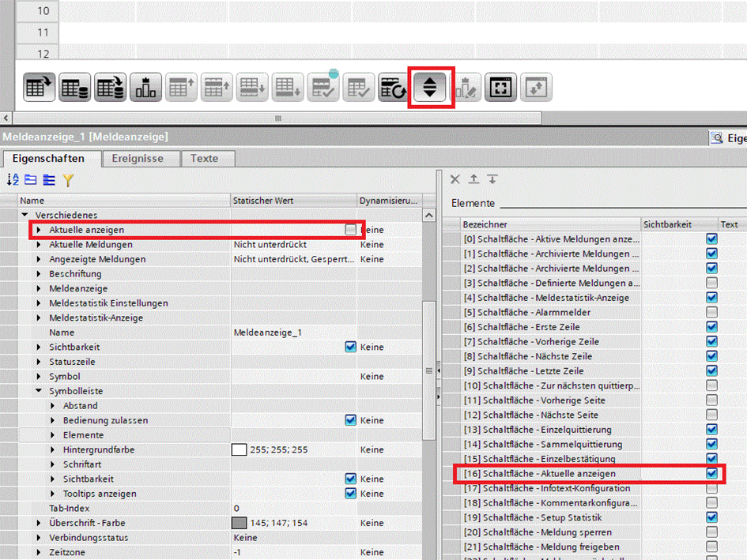The height and width of the screenshot is (560, 747).
Task: Enable visibility for [3] Definierte Meldungen
Action: [x=711, y=283]
